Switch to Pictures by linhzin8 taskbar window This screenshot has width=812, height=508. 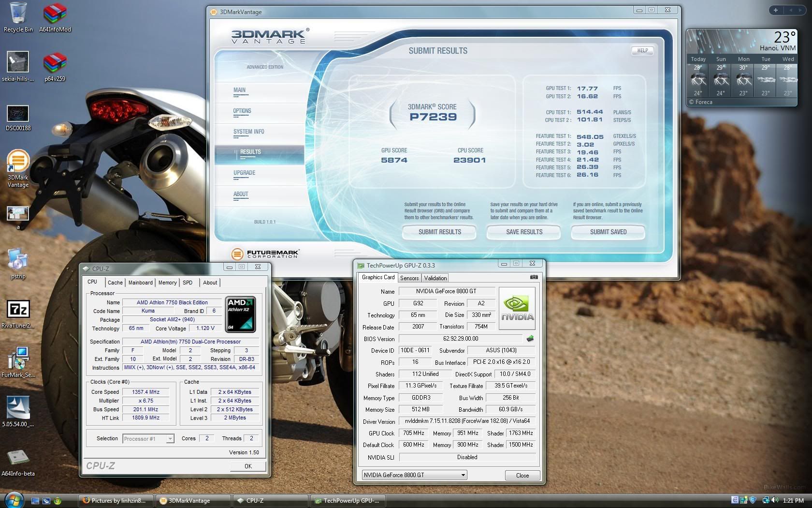(x=116, y=501)
